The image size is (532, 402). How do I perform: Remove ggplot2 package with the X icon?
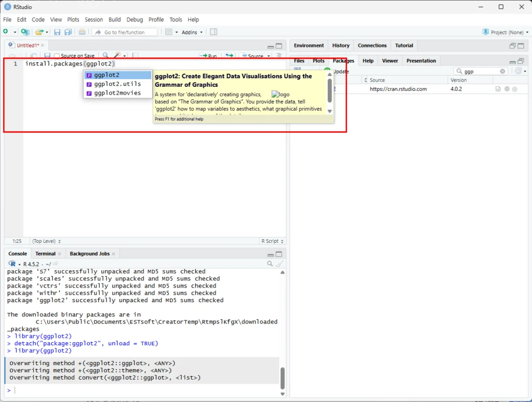(x=515, y=89)
